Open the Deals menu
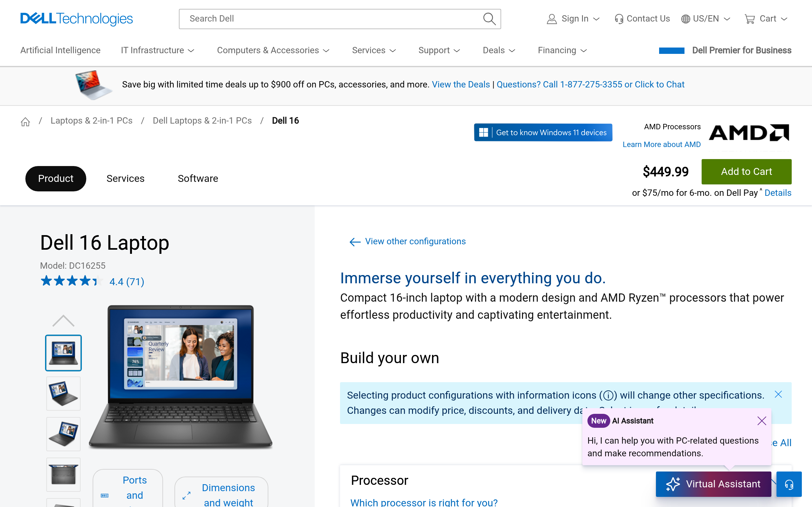This screenshot has height=507, width=812. click(x=499, y=50)
